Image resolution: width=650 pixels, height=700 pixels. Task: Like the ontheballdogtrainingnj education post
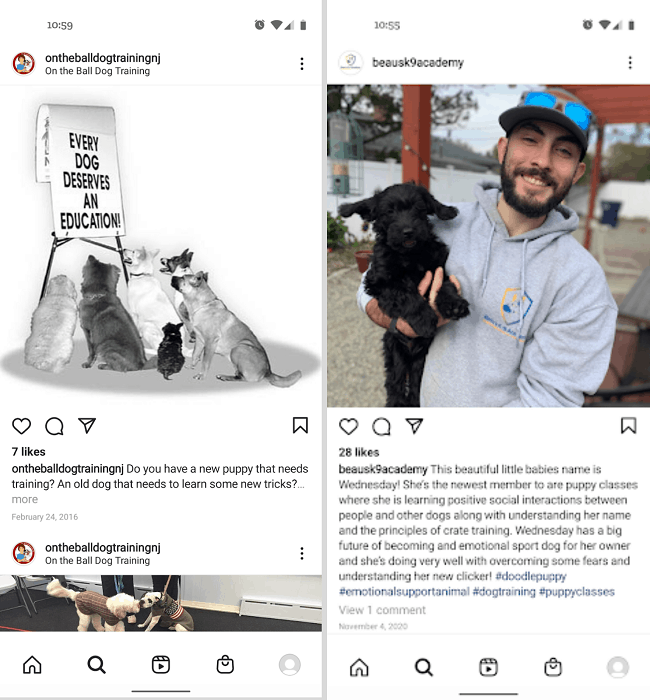point(21,426)
